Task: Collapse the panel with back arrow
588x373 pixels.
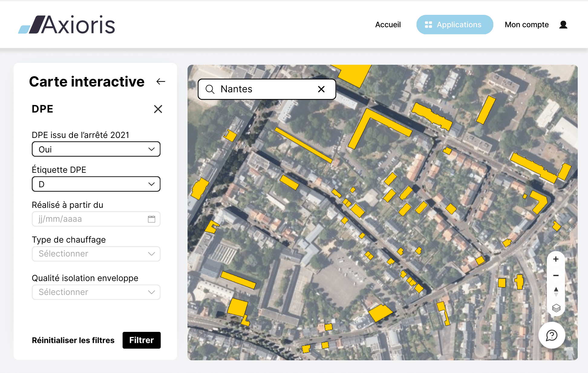Action: [x=161, y=81]
